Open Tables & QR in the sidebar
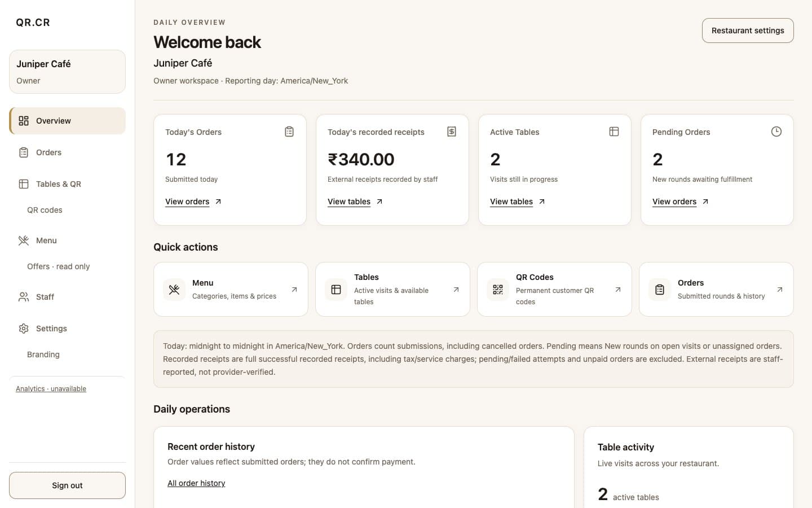The height and width of the screenshot is (508, 812). point(67,184)
